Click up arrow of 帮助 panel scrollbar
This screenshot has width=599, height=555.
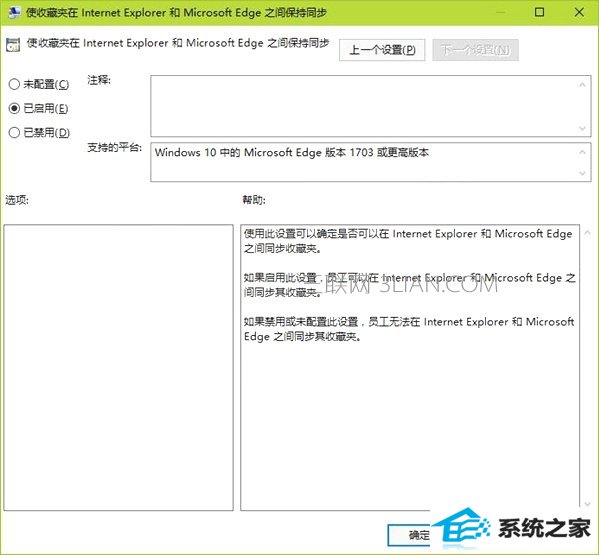[588, 233]
